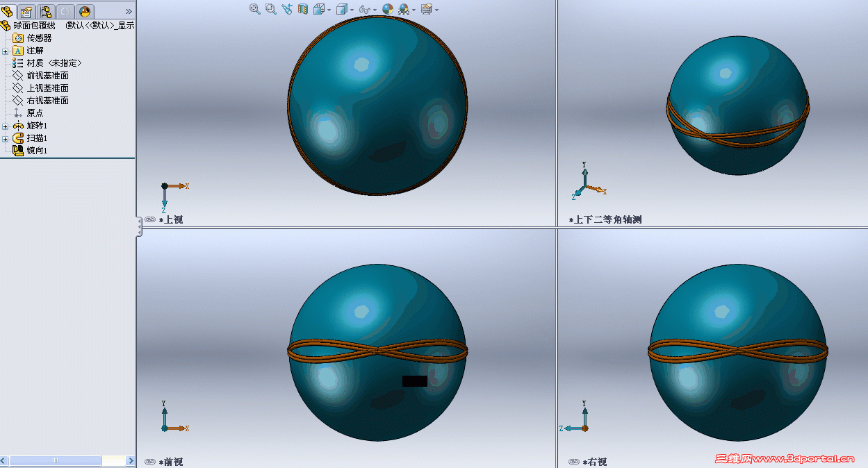Click the *右视 view label
The height and width of the screenshot is (468, 868).
[x=595, y=462]
